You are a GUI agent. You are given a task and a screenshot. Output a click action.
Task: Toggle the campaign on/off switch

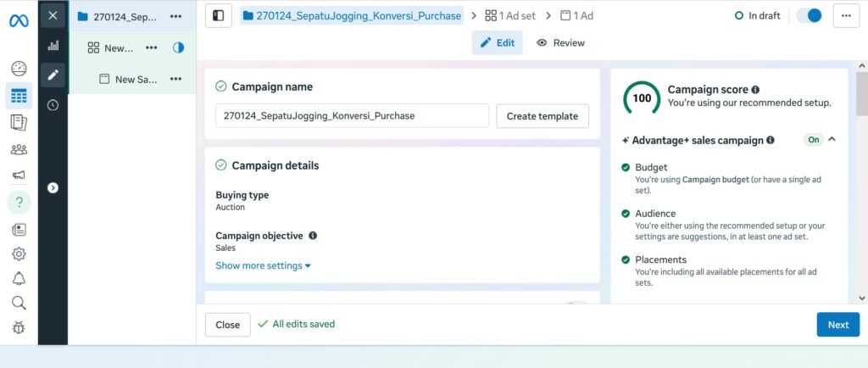[x=809, y=15]
